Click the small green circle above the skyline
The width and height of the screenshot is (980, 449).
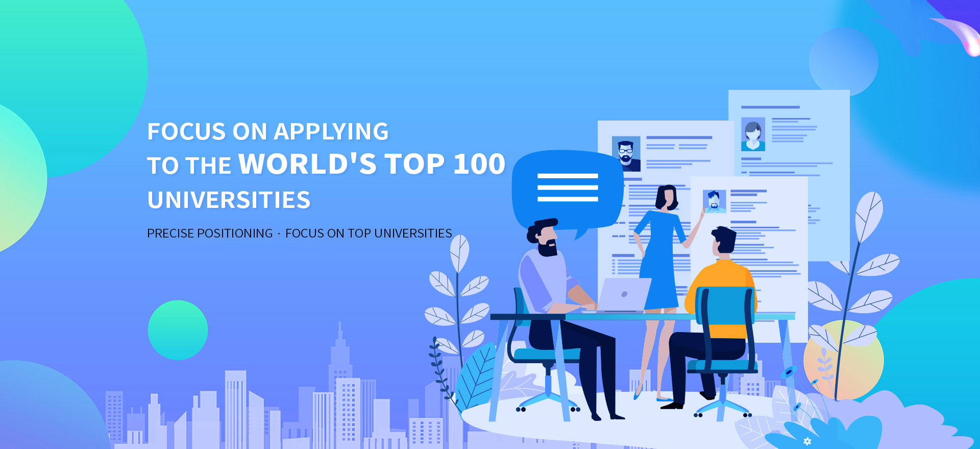point(178,330)
